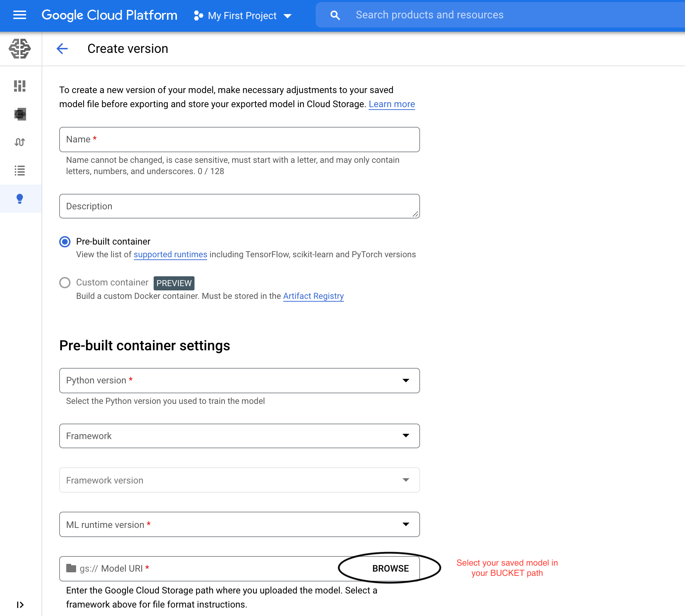Click the BROWSE button for Model URI

pyautogui.click(x=390, y=568)
